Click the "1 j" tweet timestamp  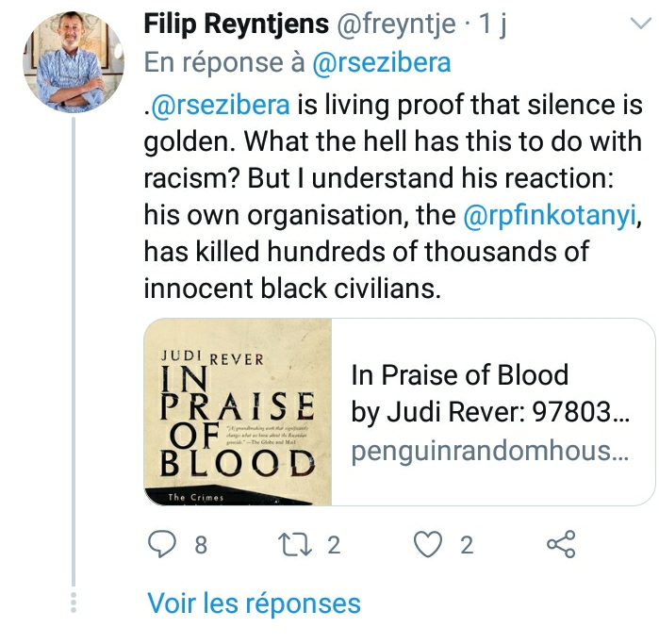point(490,25)
